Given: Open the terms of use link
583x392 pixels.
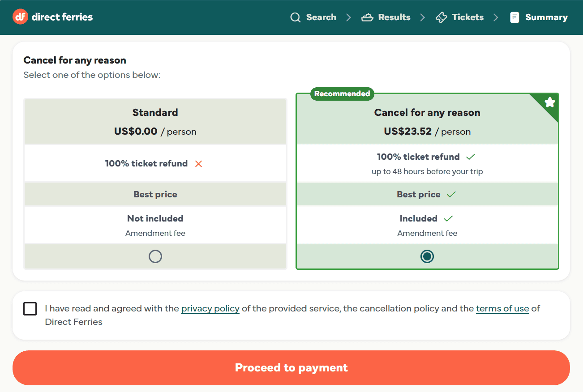Looking at the screenshot, I should [502, 309].
